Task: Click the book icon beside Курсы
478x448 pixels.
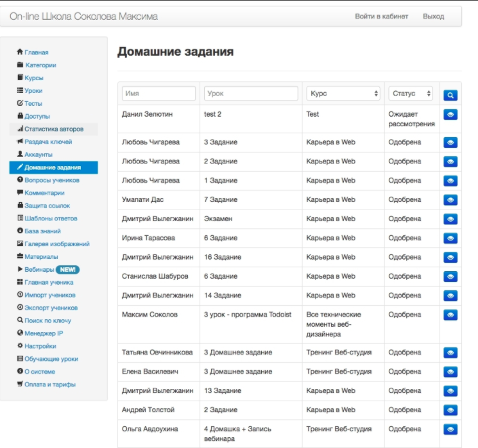Action: [x=20, y=78]
